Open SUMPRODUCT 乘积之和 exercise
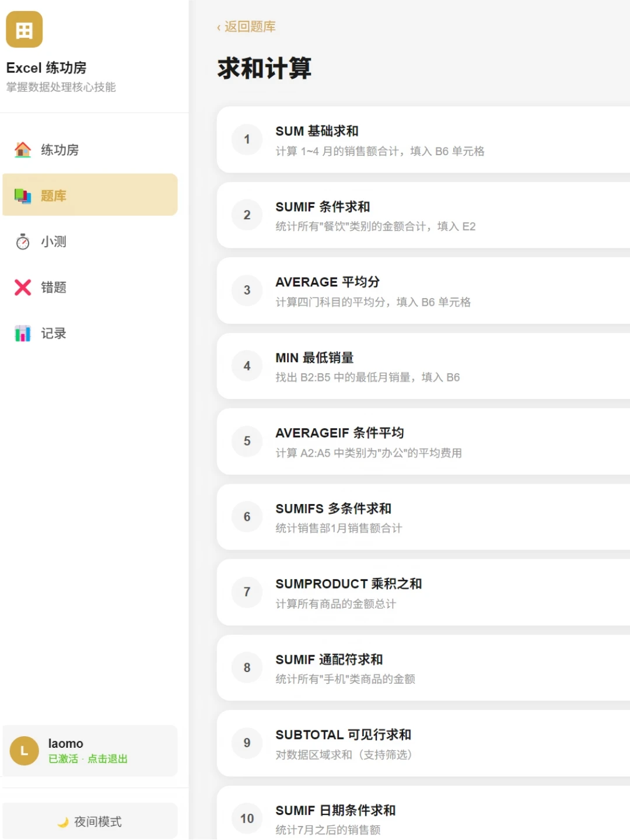 (423, 593)
